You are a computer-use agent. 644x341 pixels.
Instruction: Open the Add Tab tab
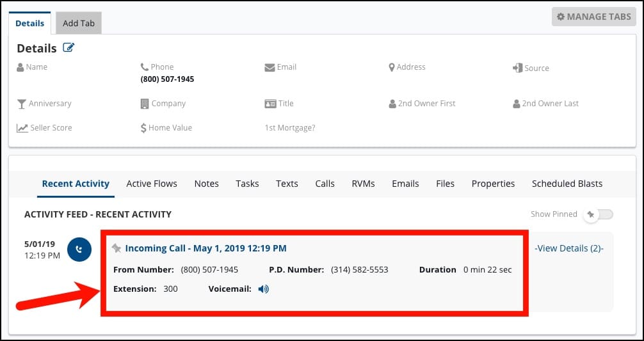pos(79,23)
